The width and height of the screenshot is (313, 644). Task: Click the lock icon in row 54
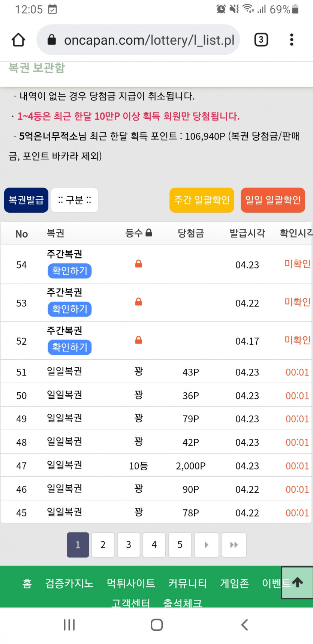138,264
